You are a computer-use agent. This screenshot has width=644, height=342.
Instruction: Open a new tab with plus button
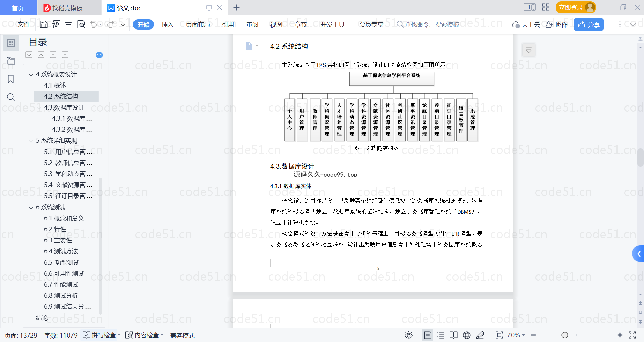[x=236, y=7]
